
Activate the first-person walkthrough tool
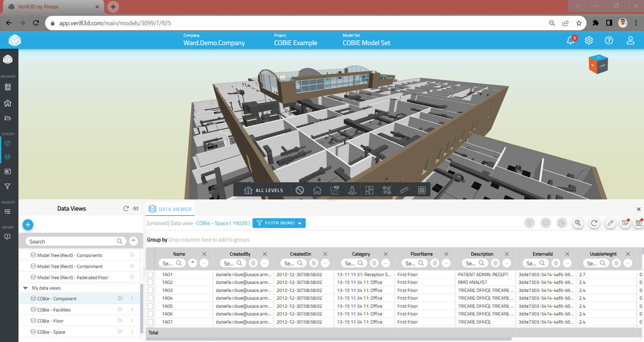pos(352,189)
